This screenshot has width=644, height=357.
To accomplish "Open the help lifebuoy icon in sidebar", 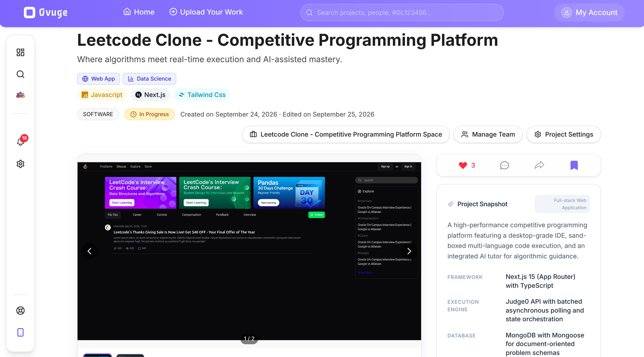I will coord(20,311).
